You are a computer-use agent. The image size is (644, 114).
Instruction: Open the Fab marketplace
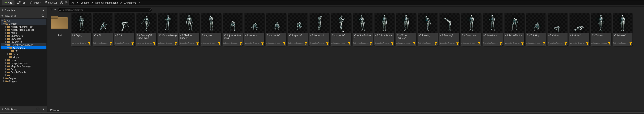coord(21,3)
